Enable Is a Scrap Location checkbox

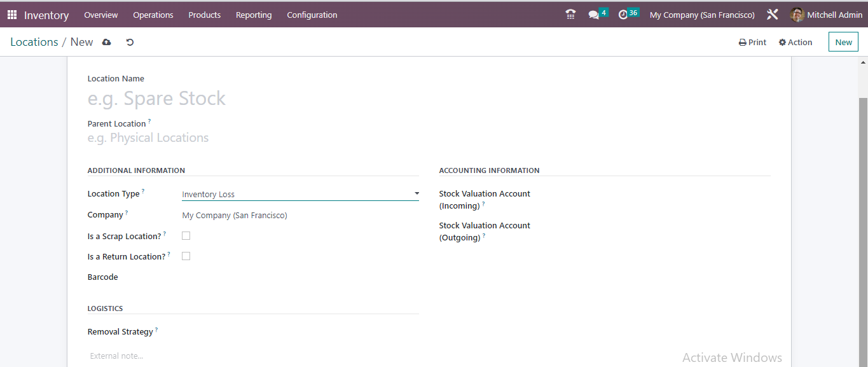186,235
